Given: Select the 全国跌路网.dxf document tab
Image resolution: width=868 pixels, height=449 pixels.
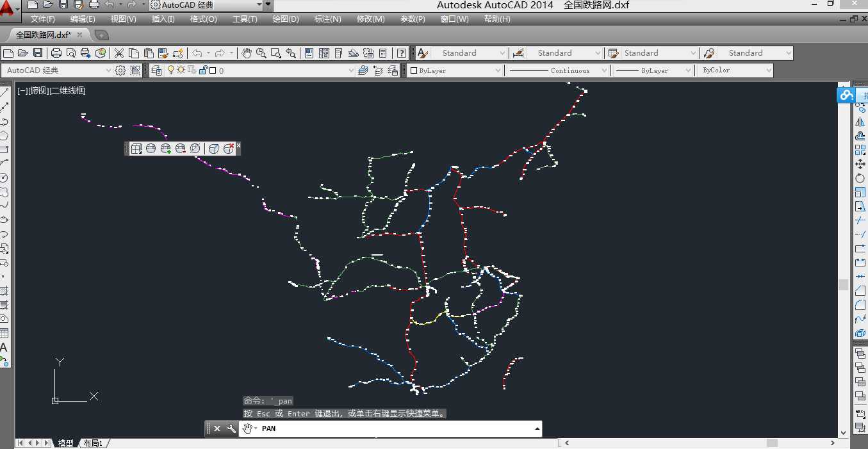Looking at the screenshot, I should 44,35.
